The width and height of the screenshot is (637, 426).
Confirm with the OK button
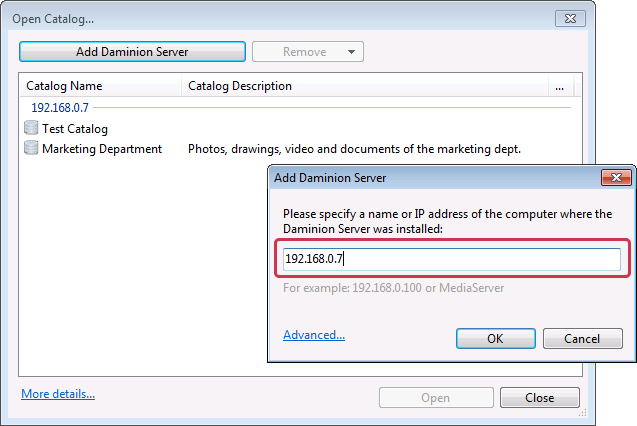click(x=495, y=339)
